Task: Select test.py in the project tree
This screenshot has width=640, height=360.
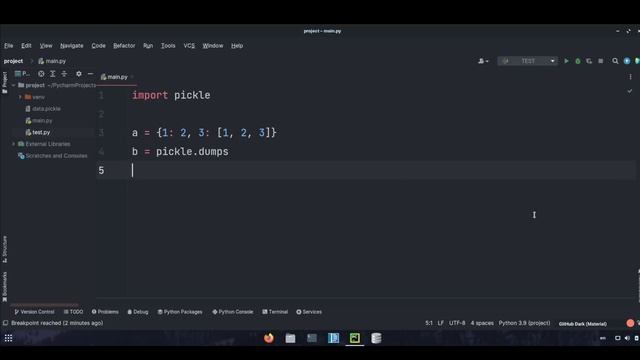Action: tap(38, 132)
